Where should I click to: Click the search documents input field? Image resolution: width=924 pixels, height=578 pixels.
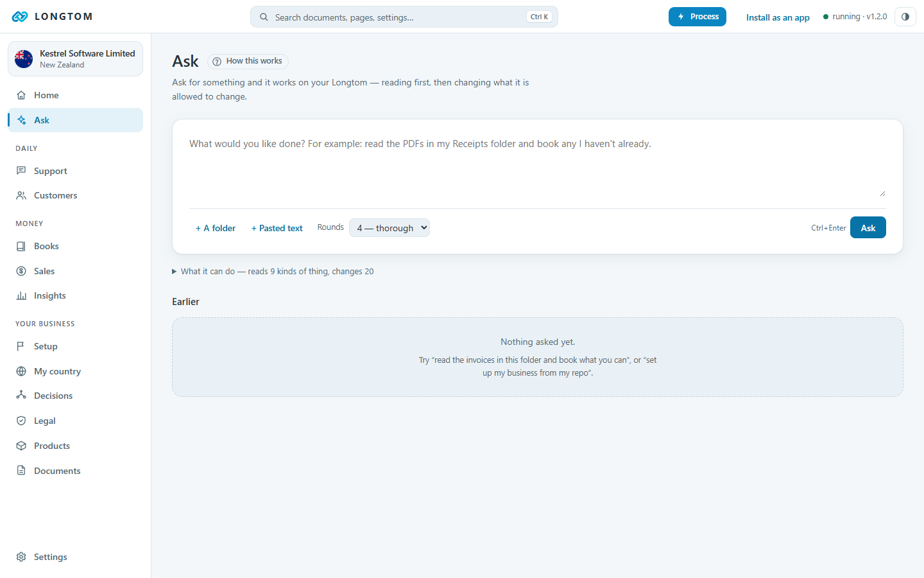(404, 17)
